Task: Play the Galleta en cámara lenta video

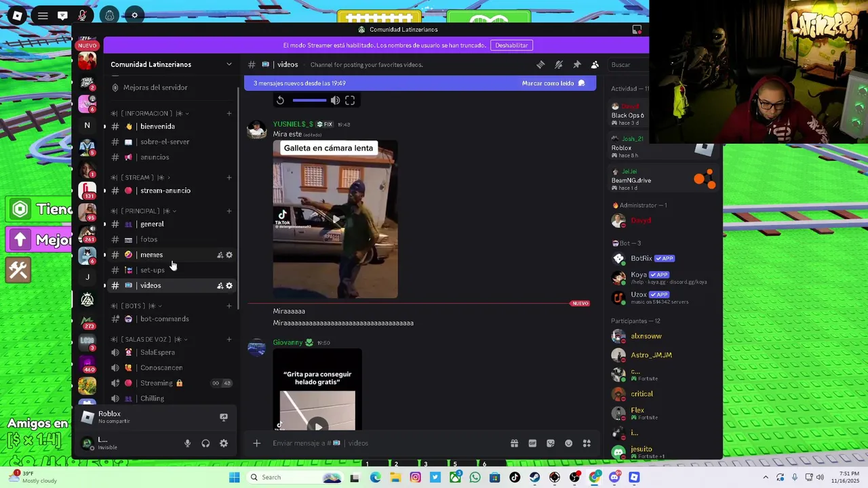Action: point(336,219)
